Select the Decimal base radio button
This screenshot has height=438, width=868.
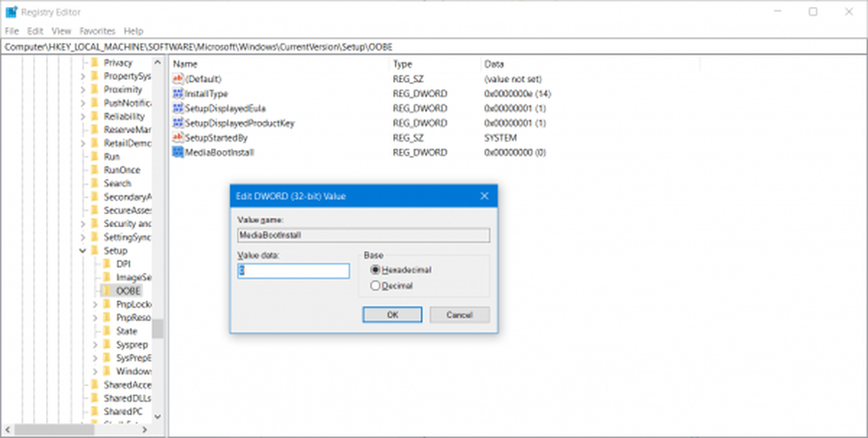[376, 285]
